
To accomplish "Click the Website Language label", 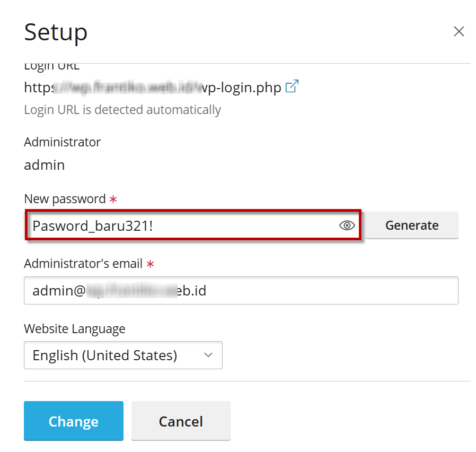I will (x=75, y=329).
